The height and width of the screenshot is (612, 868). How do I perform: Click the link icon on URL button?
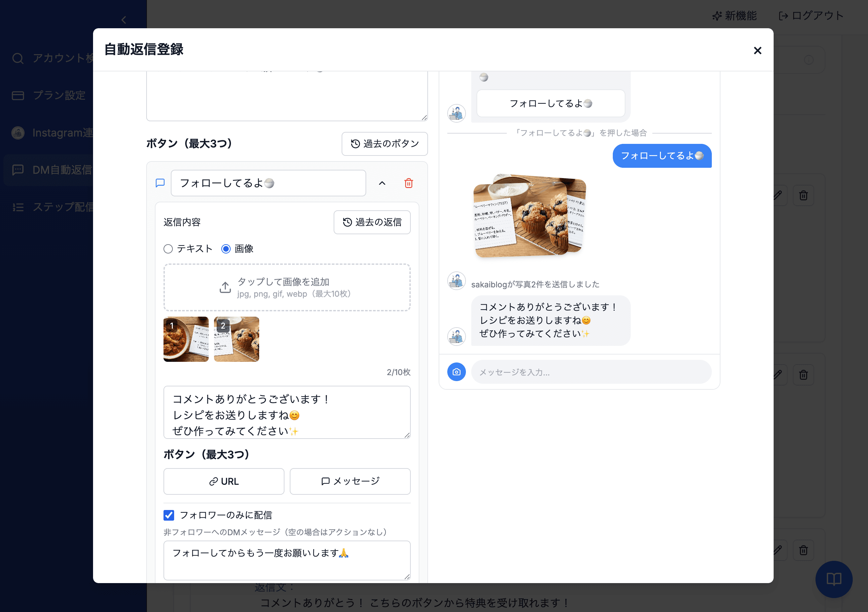[x=214, y=481]
